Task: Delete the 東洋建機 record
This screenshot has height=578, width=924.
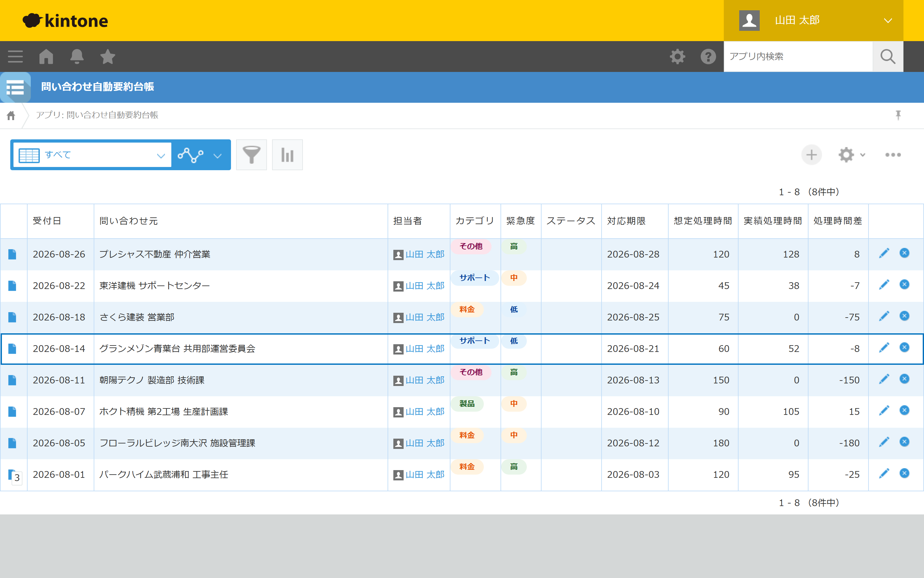Action: pos(904,285)
